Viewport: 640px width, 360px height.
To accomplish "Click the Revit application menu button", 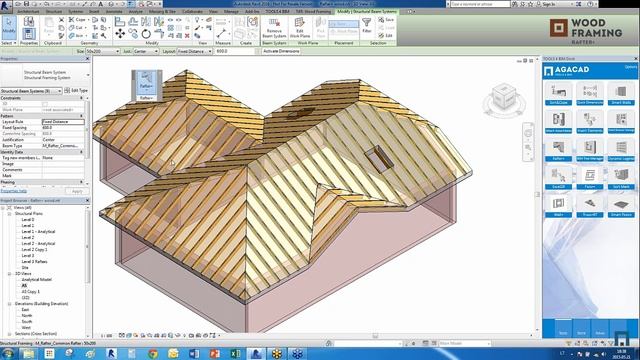I will click(x=6, y=7).
